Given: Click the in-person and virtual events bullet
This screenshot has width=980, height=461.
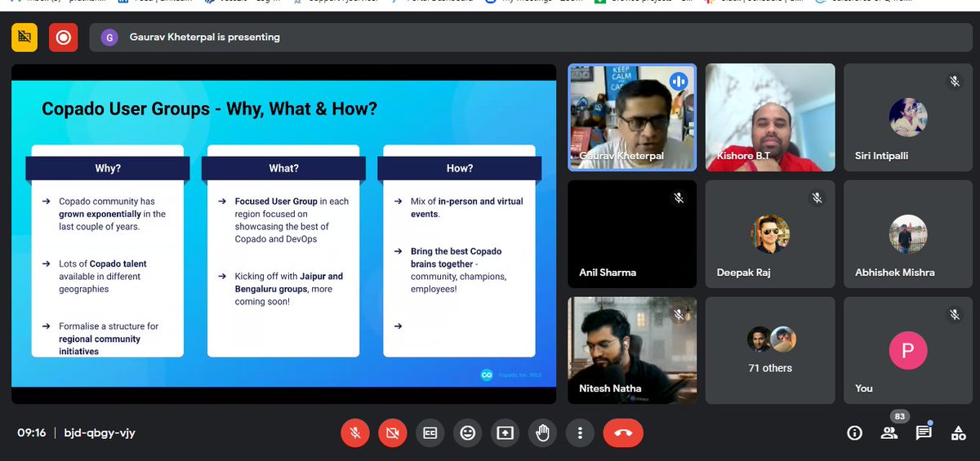Looking at the screenshot, I should [467, 207].
